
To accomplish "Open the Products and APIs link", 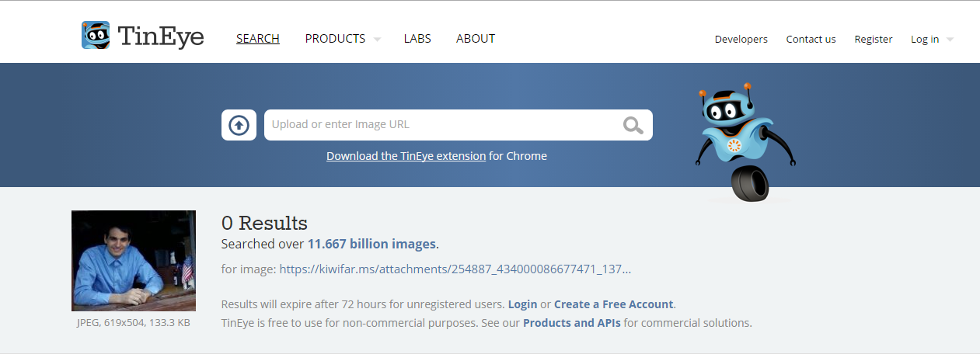I will pos(572,323).
